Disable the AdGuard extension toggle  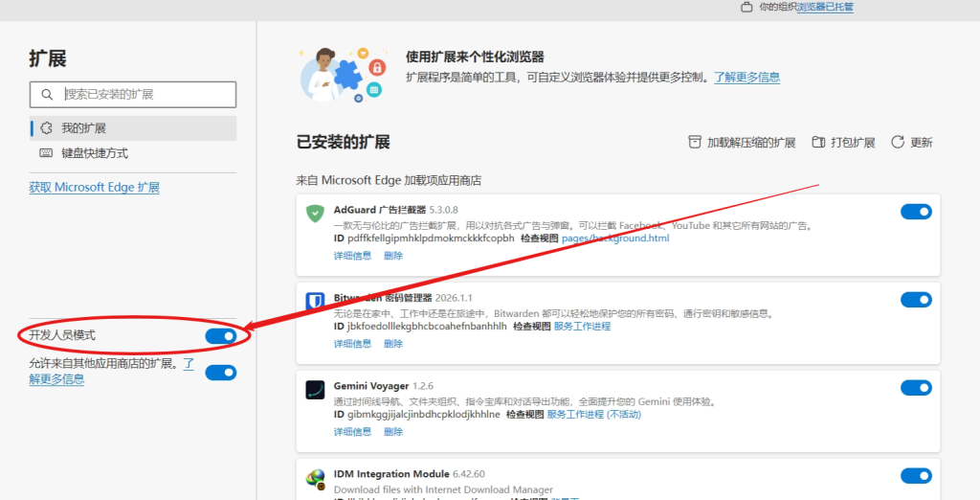pyautogui.click(x=916, y=212)
